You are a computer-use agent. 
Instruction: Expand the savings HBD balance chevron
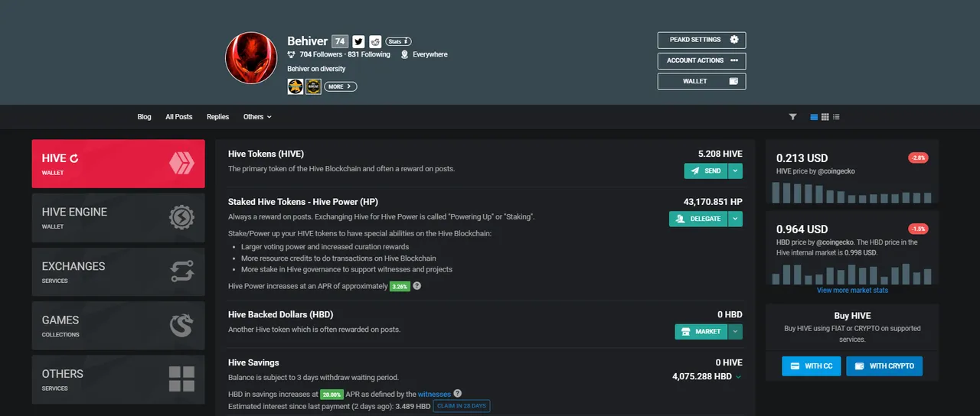click(x=739, y=377)
